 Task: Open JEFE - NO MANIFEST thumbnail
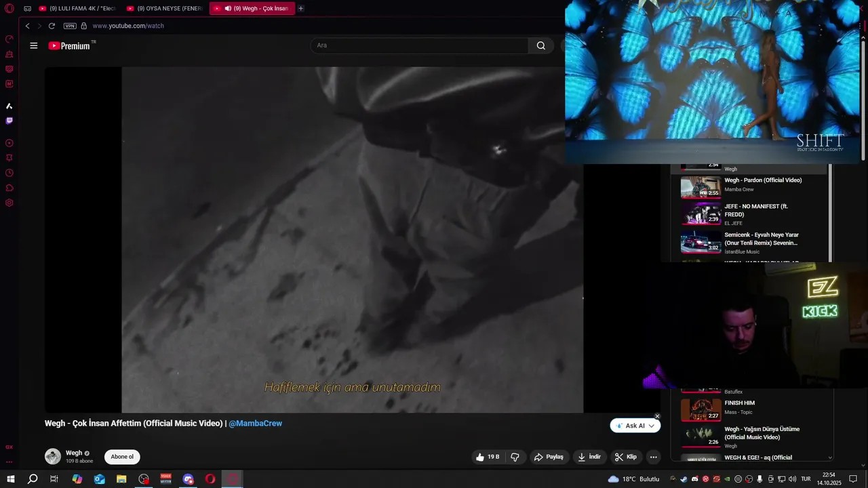[701, 213]
